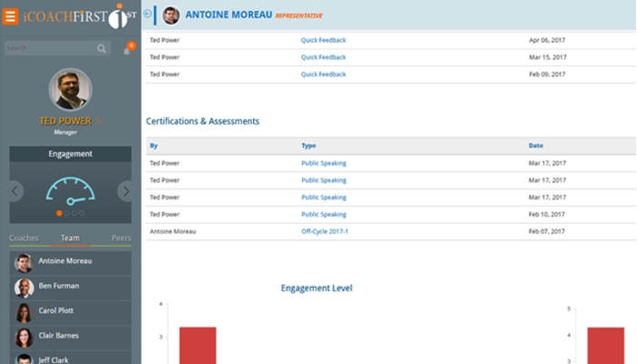The height and width of the screenshot is (364, 637).
Task: Expand the chevron next to Ted Power name
Action: click(99, 121)
